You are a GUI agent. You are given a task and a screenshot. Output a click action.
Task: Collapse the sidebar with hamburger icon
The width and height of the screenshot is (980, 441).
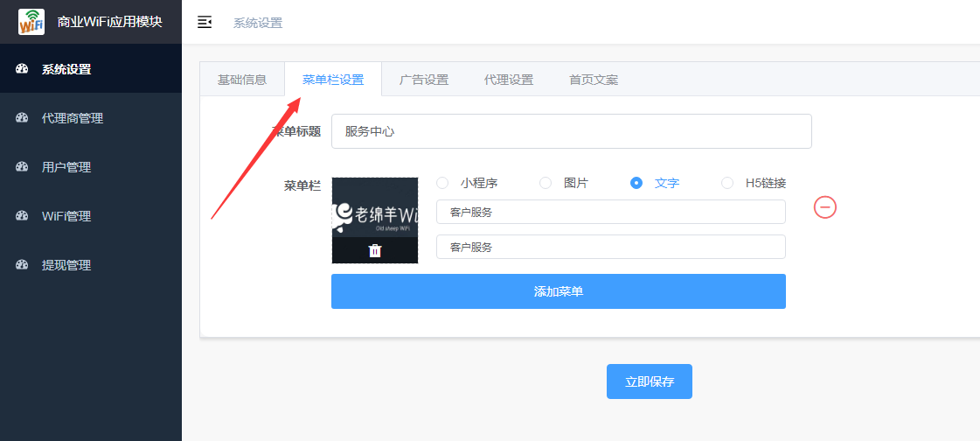tap(205, 23)
